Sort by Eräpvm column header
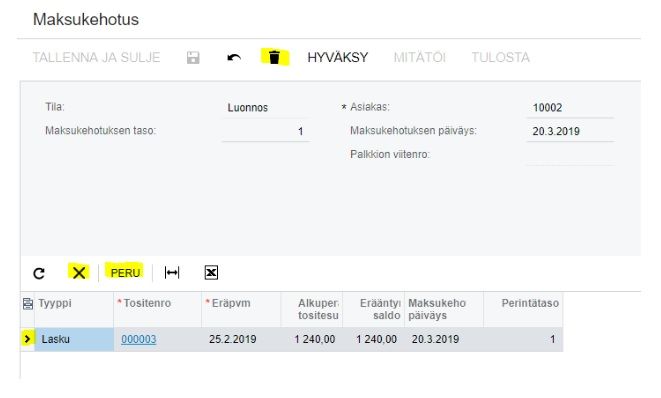The image size is (661, 398). (x=241, y=309)
